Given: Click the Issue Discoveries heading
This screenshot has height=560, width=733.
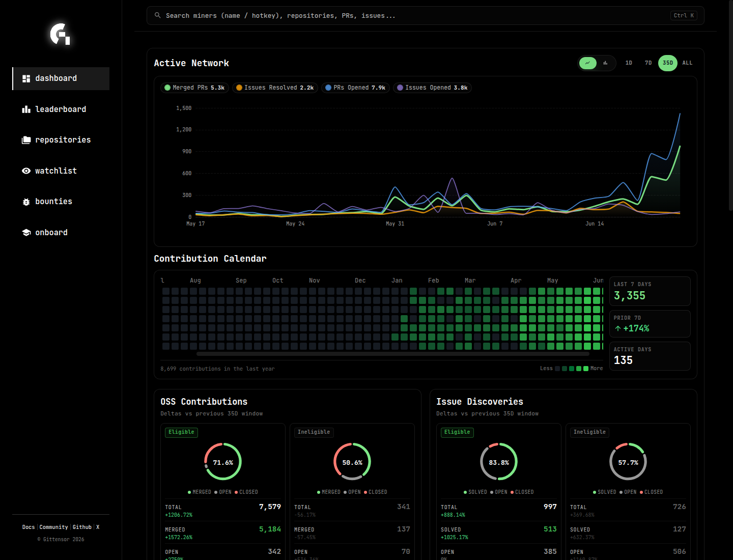Looking at the screenshot, I should coord(480,402).
